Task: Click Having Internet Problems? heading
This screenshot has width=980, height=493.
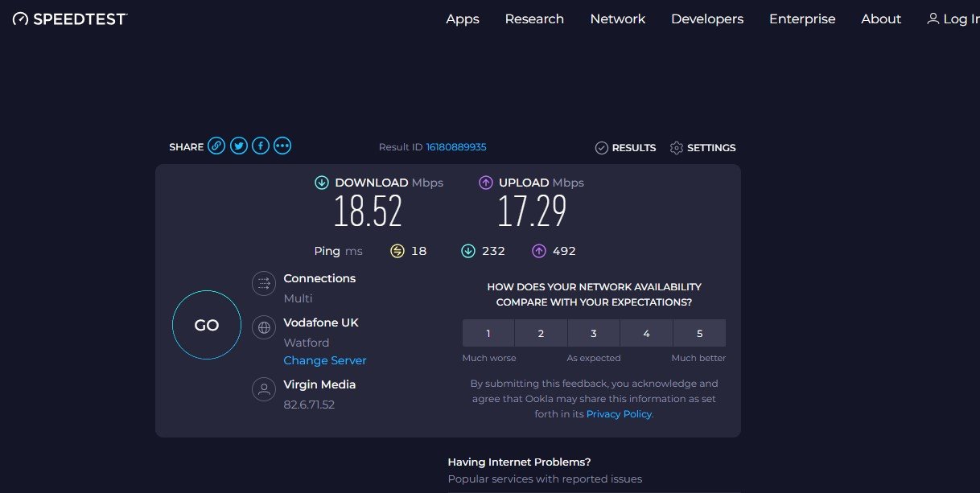Action: [x=519, y=462]
